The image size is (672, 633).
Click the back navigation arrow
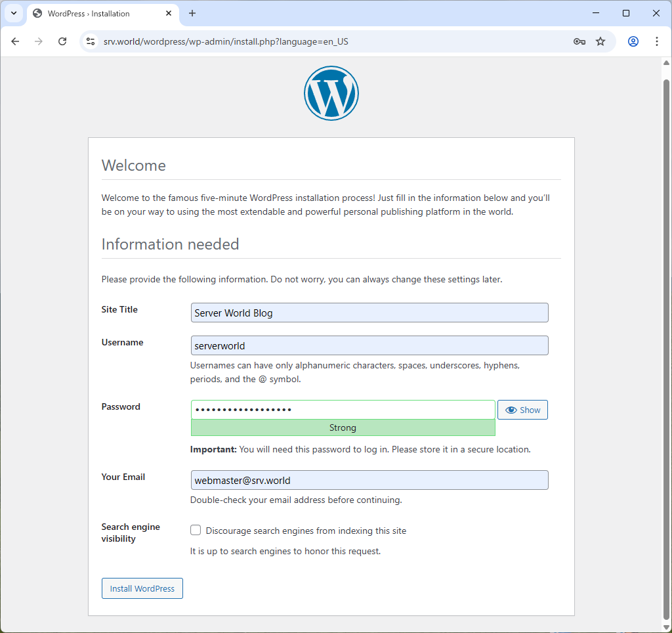[x=15, y=41]
